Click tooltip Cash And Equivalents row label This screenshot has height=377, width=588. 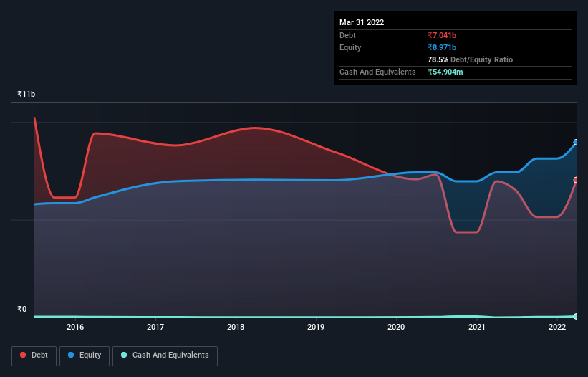(377, 72)
